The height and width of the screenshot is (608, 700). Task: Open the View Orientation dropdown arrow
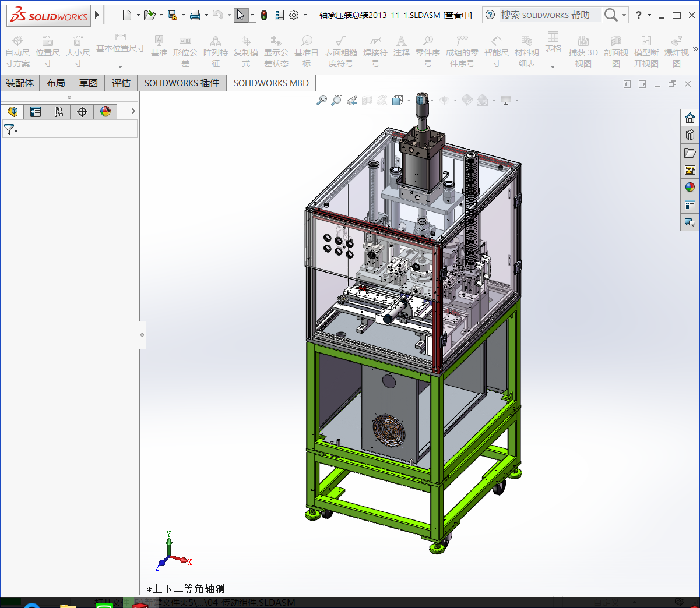[x=409, y=100]
